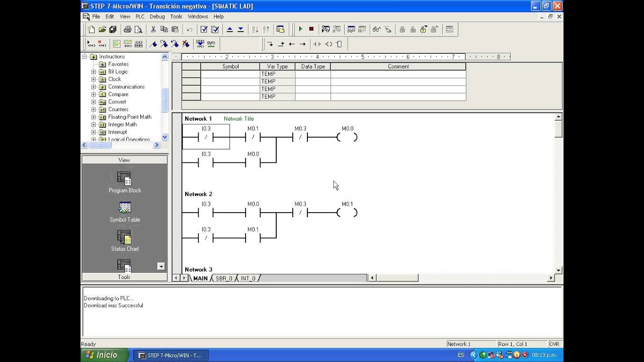Cut selection with the scissors icon

coord(153,29)
